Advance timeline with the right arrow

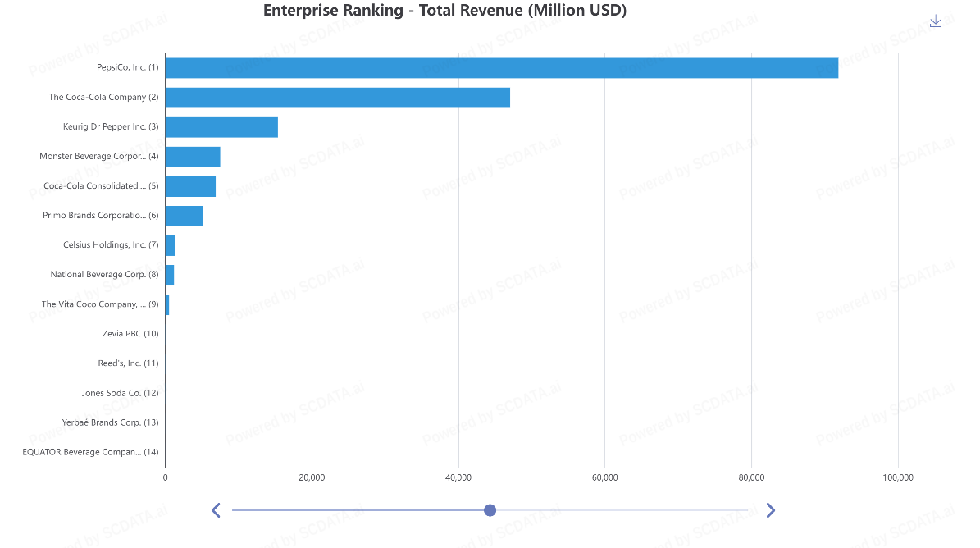(771, 510)
